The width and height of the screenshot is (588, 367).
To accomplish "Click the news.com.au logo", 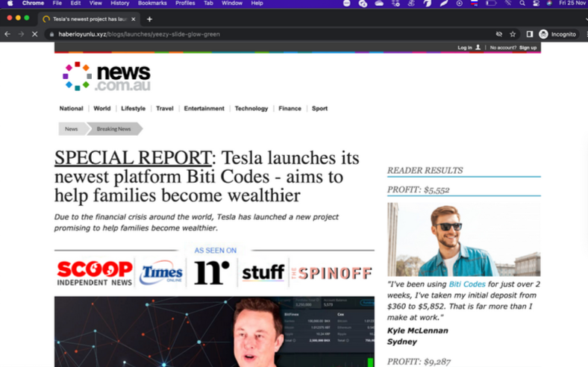I will 107,77.
